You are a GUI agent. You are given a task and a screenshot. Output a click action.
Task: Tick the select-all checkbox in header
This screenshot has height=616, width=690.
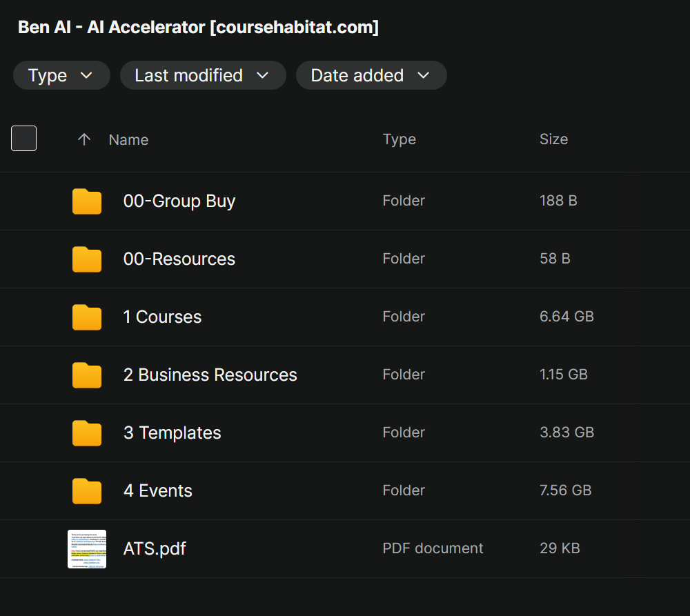tap(24, 139)
